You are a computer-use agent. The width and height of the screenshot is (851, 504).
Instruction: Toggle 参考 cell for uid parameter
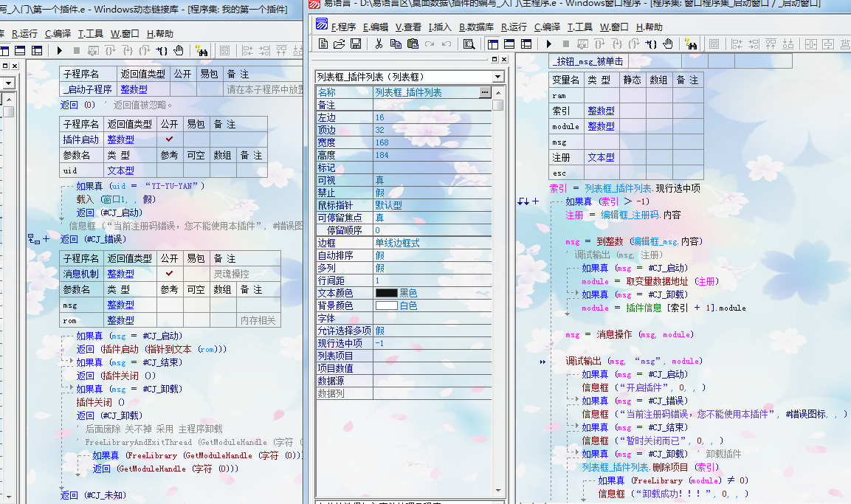(x=169, y=170)
